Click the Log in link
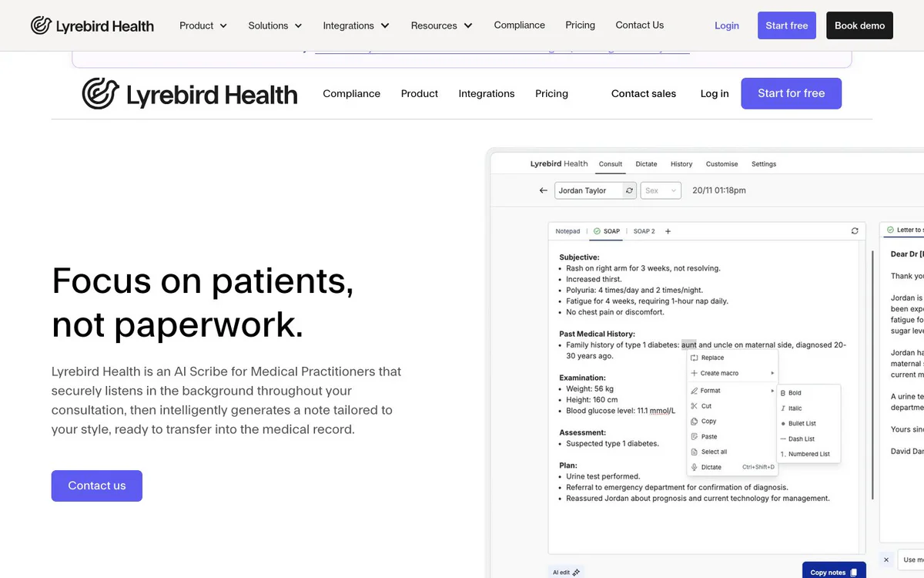The height and width of the screenshot is (578, 924). tap(715, 94)
